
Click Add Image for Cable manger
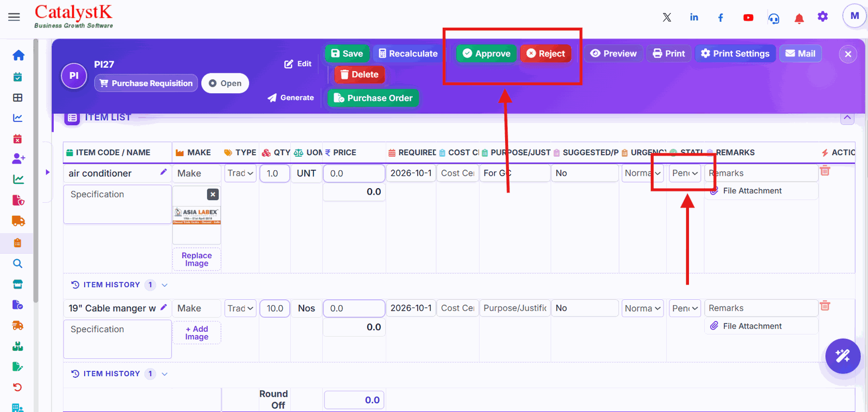197,332
